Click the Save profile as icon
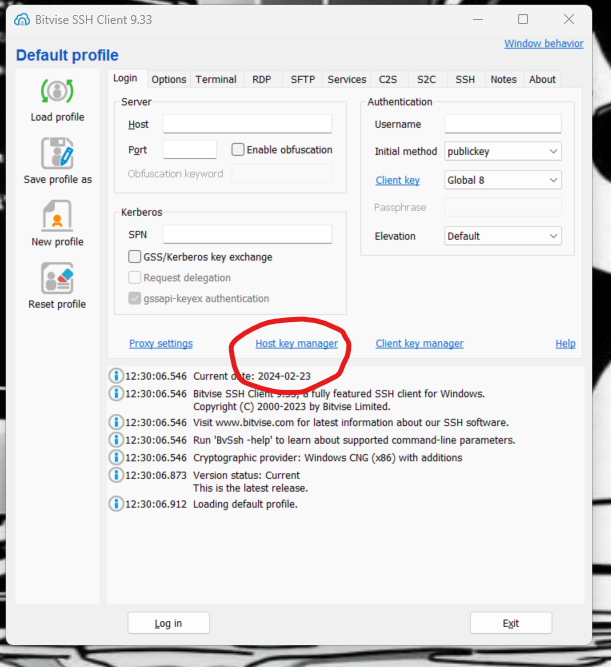The image size is (611, 667). pos(57,153)
